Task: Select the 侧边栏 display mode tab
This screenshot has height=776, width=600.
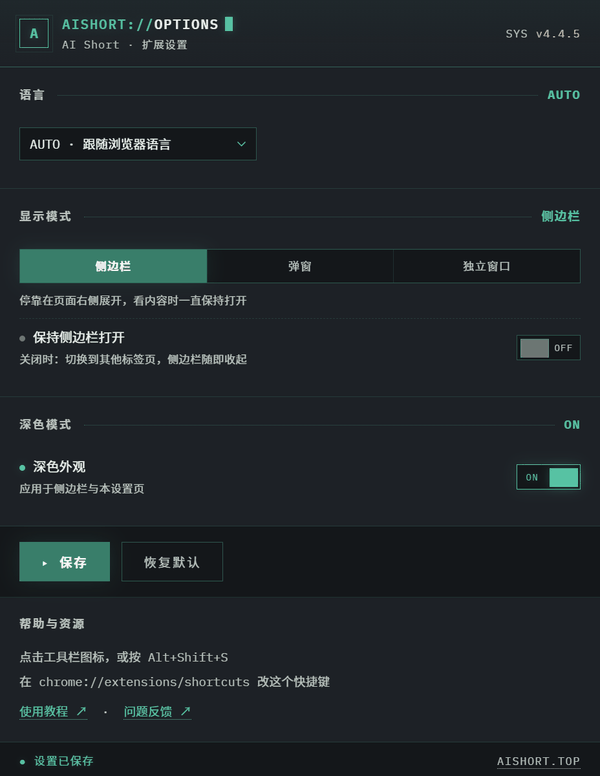Action: [113, 266]
